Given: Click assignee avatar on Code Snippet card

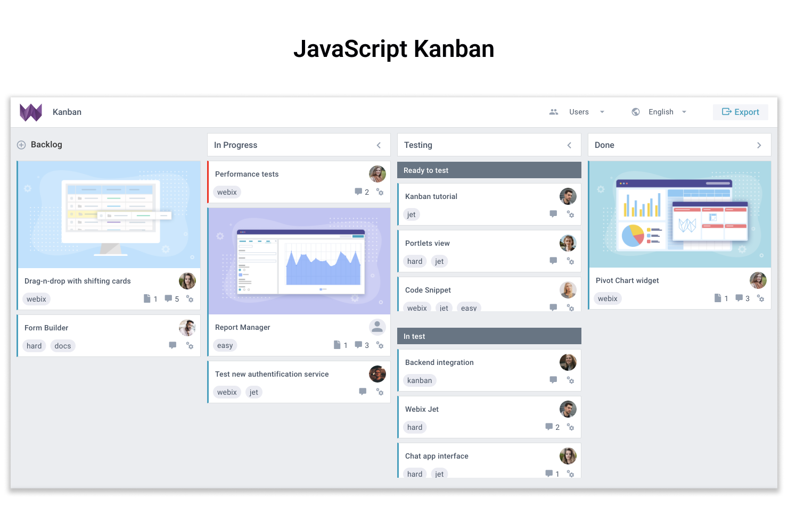Looking at the screenshot, I should (x=568, y=290).
